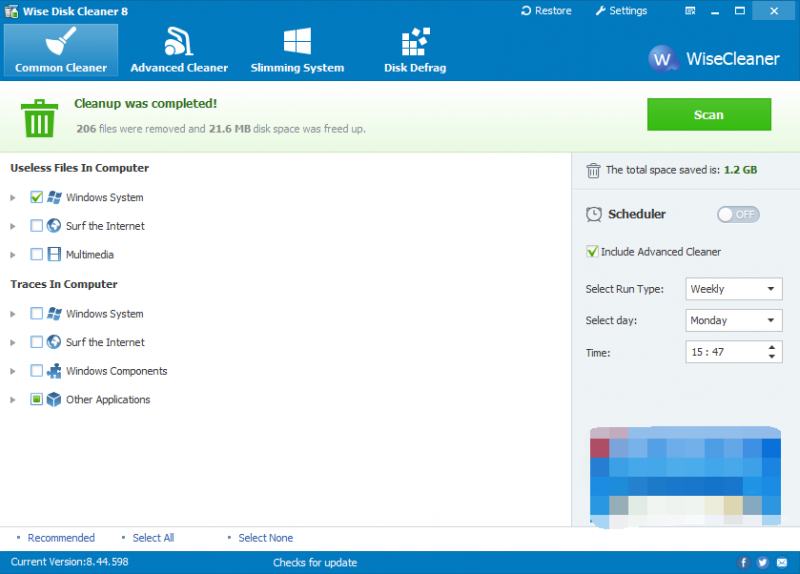Increase the scheduled time with up arrow
This screenshot has height=574, width=800.
pos(771,347)
